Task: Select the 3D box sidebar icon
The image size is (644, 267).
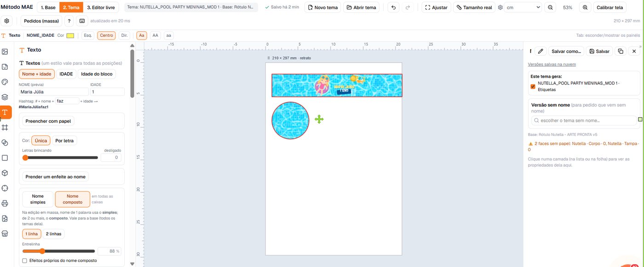Action: click(x=5, y=173)
